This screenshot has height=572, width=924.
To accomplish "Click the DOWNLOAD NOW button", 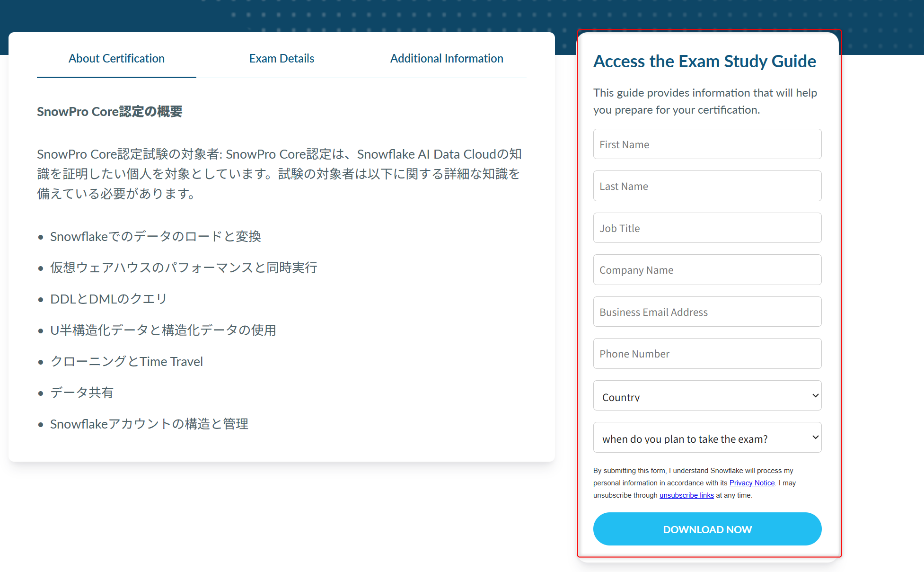I will tap(707, 529).
